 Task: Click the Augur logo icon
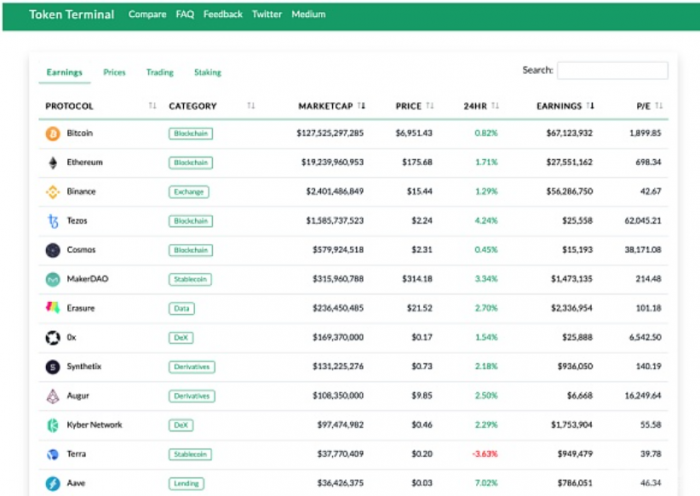(53, 396)
